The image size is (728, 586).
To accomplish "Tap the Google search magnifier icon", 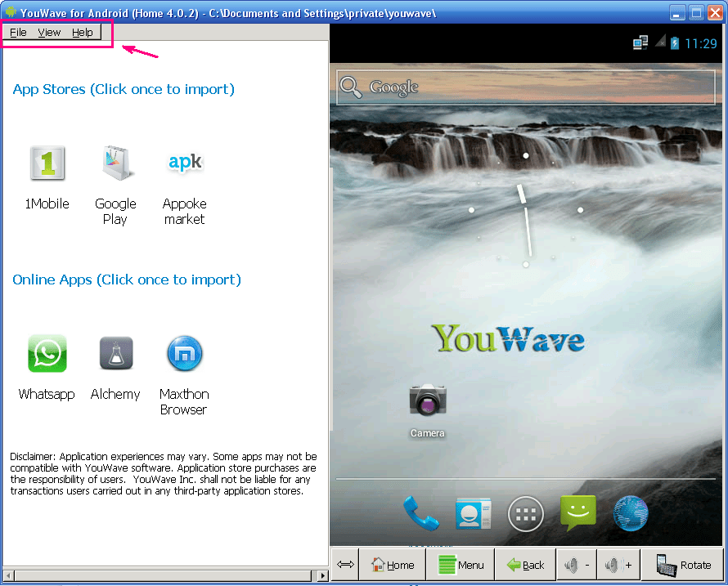I will pyautogui.click(x=350, y=87).
